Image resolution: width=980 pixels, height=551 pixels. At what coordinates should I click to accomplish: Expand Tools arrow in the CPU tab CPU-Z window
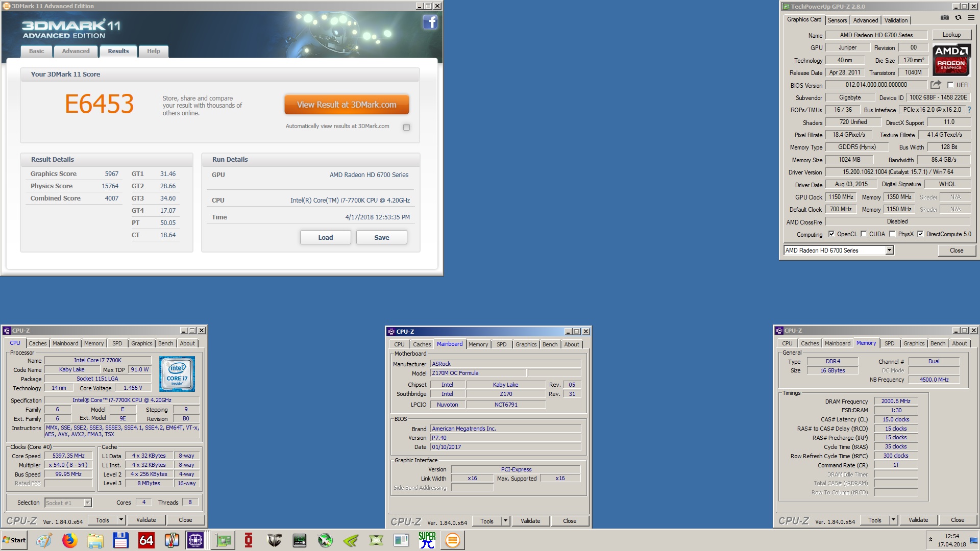pyautogui.click(x=121, y=520)
